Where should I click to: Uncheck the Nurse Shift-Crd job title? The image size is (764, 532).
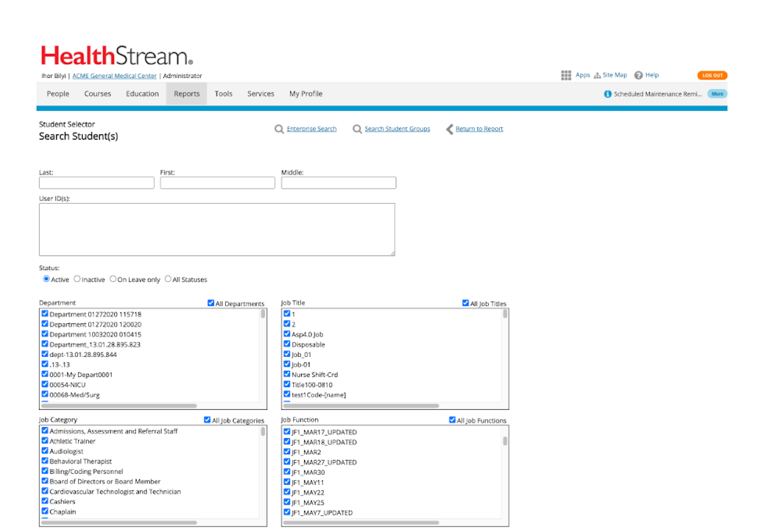tap(287, 374)
